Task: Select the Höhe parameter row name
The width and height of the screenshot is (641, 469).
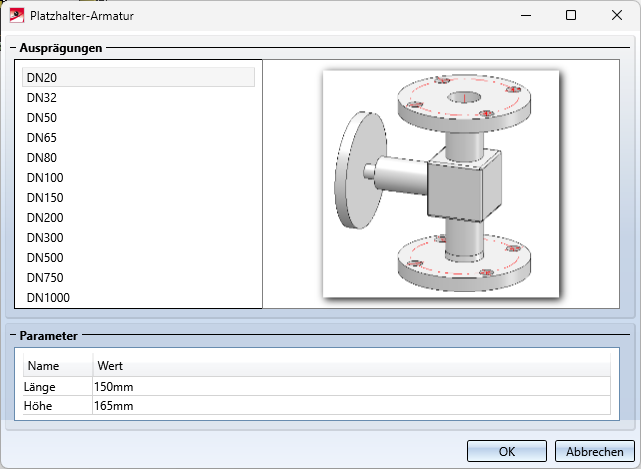Action: [x=58, y=406]
